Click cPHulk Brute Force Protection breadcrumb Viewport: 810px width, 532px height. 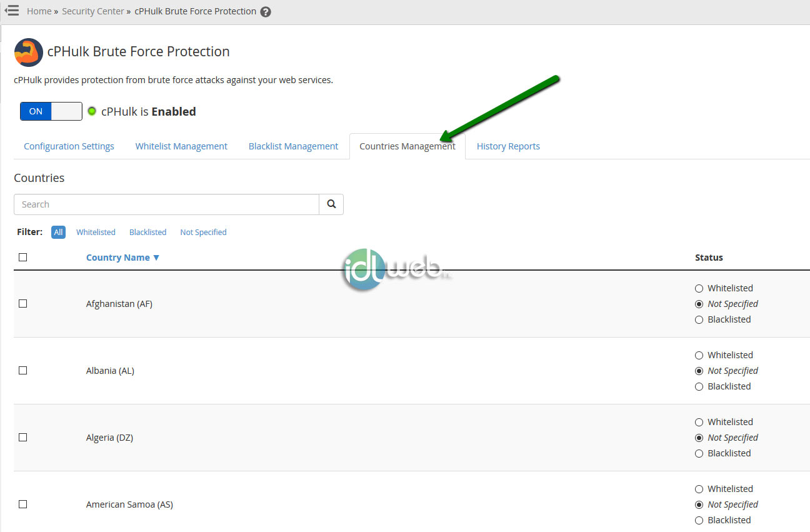195,11
